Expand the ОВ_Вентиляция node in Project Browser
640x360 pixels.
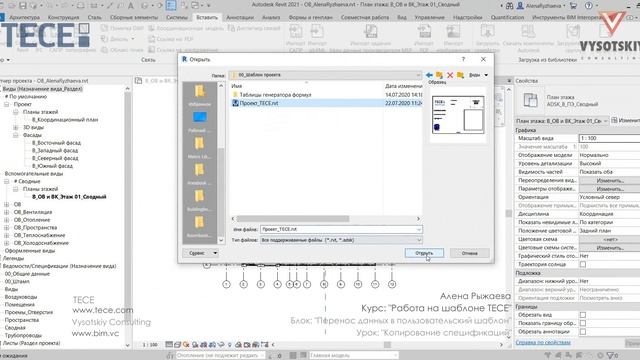(x=7, y=212)
